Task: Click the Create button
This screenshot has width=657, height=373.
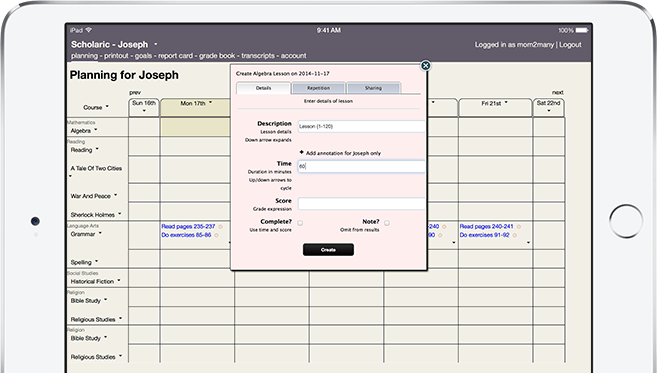Action: 328,250
